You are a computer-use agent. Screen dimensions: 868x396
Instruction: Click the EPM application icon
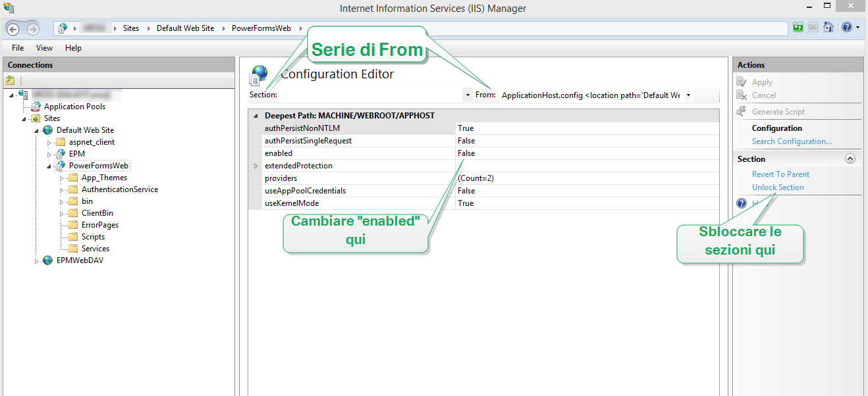point(61,154)
